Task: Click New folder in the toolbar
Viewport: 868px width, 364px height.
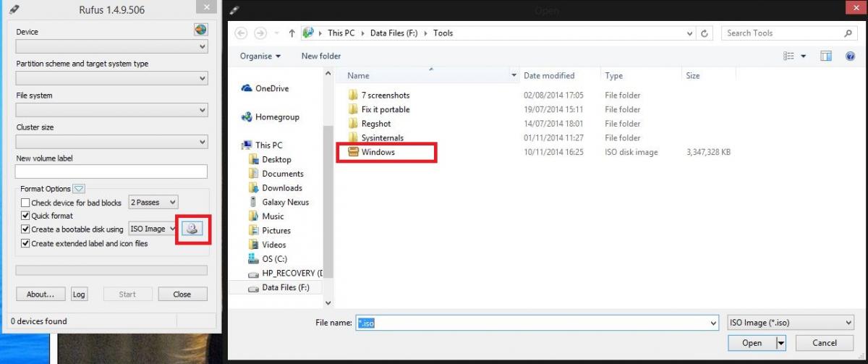Action: (321, 56)
